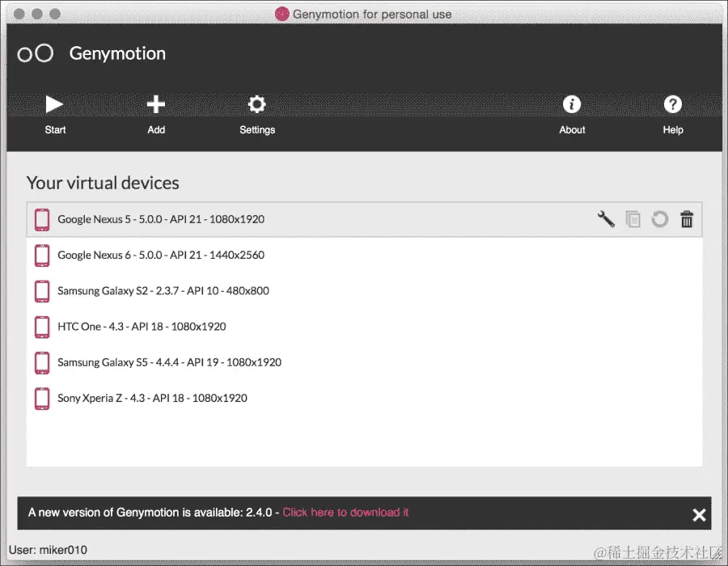Screen dimensions: 728x566
Task: Click the Help question mark icon
Action: (672, 104)
